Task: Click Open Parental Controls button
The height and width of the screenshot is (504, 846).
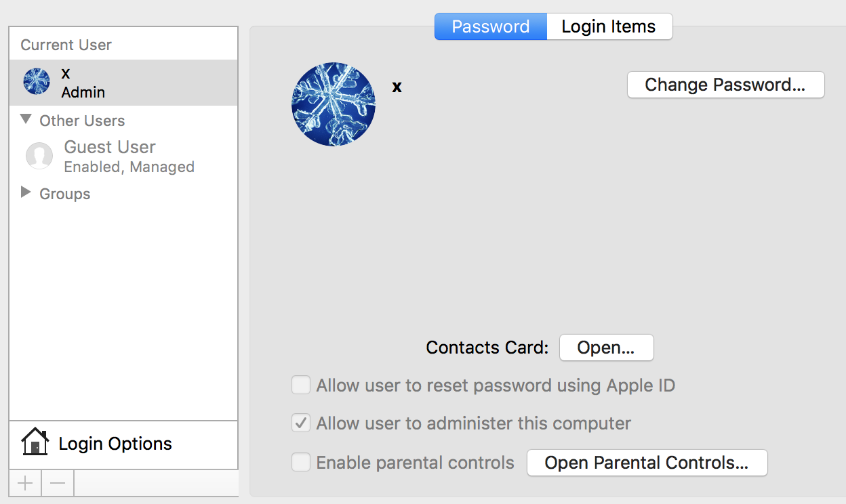Action: (646, 463)
